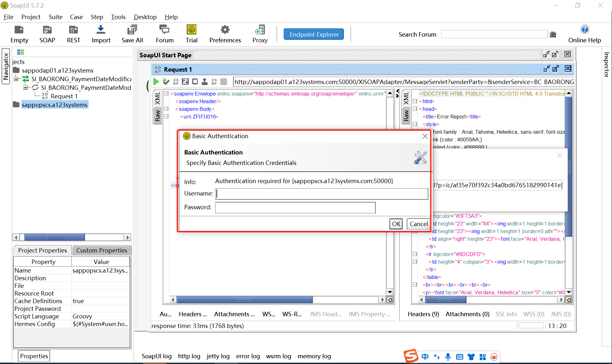612x364 pixels.
Task: Switch to Custom Properties tab
Action: [x=102, y=250]
